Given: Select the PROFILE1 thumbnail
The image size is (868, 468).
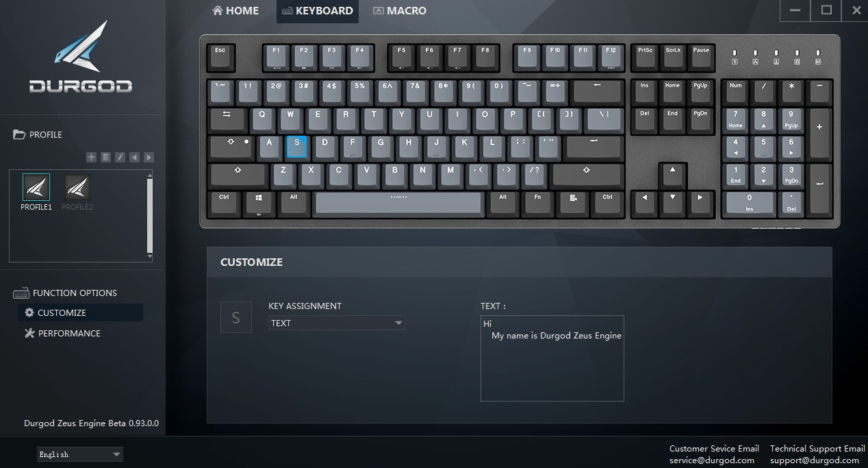Looking at the screenshot, I should [x=36, y=192].
